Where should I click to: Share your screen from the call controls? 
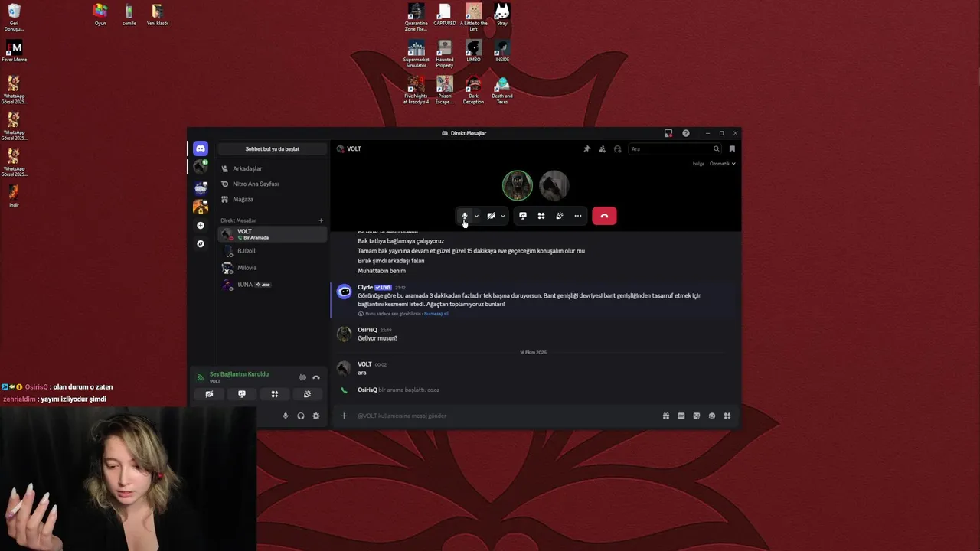pos(523,216)
